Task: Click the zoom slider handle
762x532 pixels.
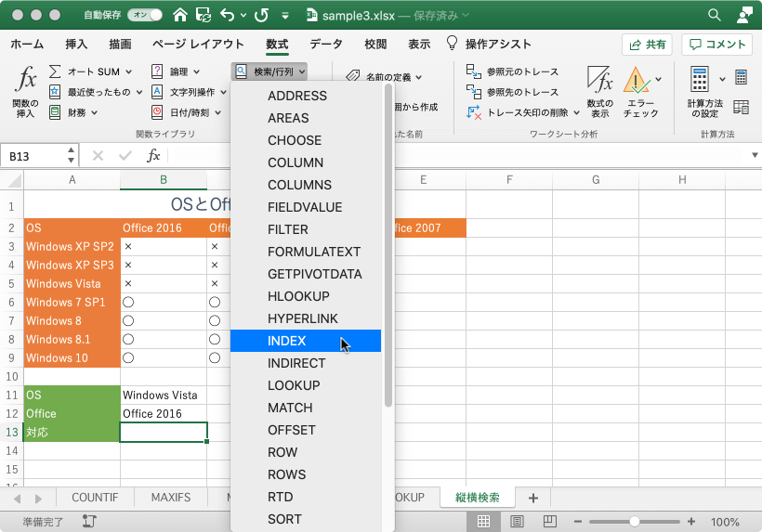Action: pos(634,522)
